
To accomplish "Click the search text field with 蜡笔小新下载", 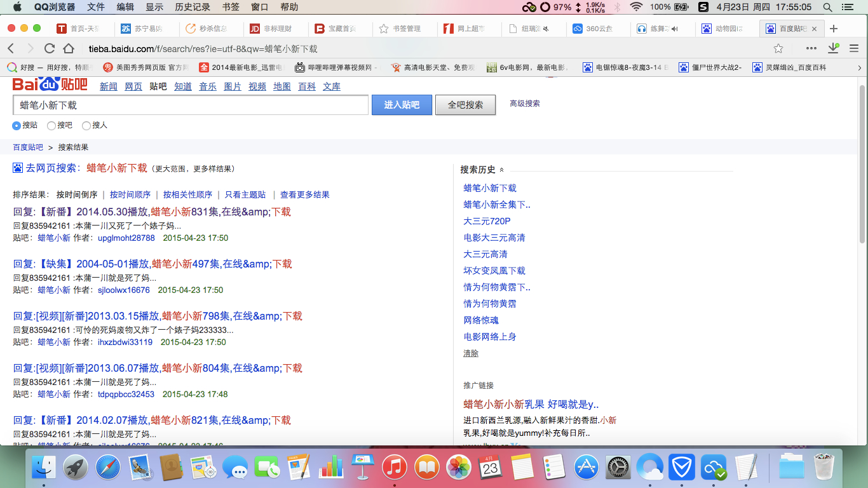I will [x=191, y=105].
